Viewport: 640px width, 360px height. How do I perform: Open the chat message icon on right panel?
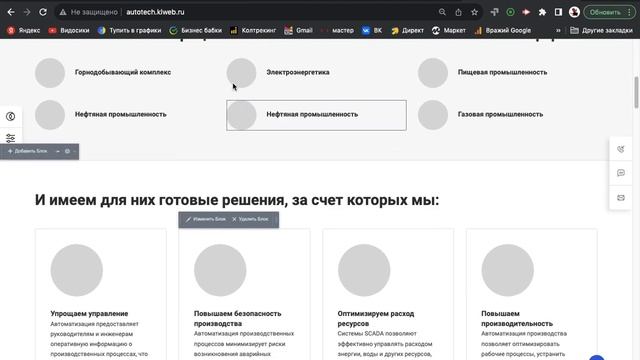[x=620, y=173]
